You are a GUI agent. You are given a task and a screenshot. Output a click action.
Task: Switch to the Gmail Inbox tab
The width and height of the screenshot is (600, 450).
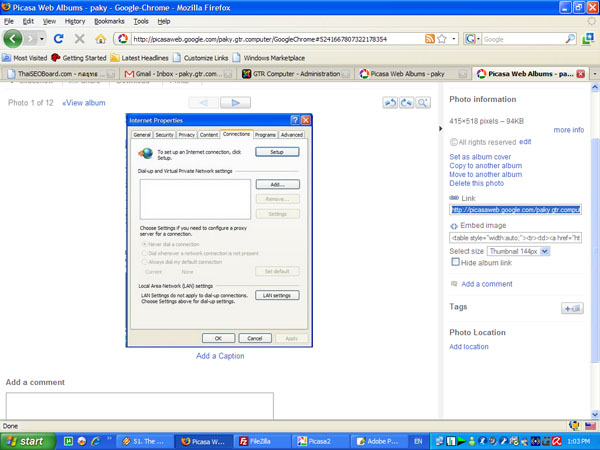[176, 73]
